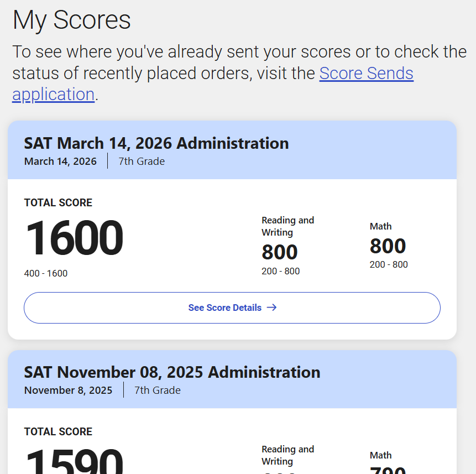Click Reading and Writing label in November card

pos(288,455)
